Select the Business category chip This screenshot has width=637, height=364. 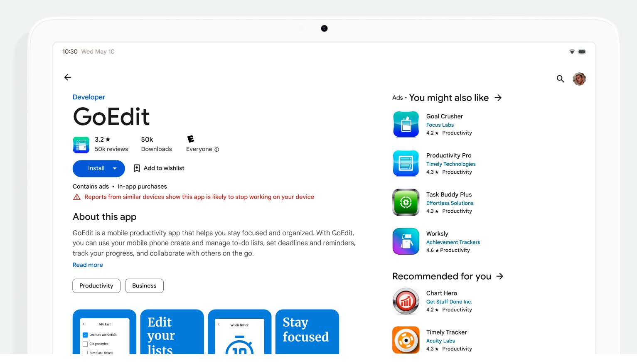point(144,286)
